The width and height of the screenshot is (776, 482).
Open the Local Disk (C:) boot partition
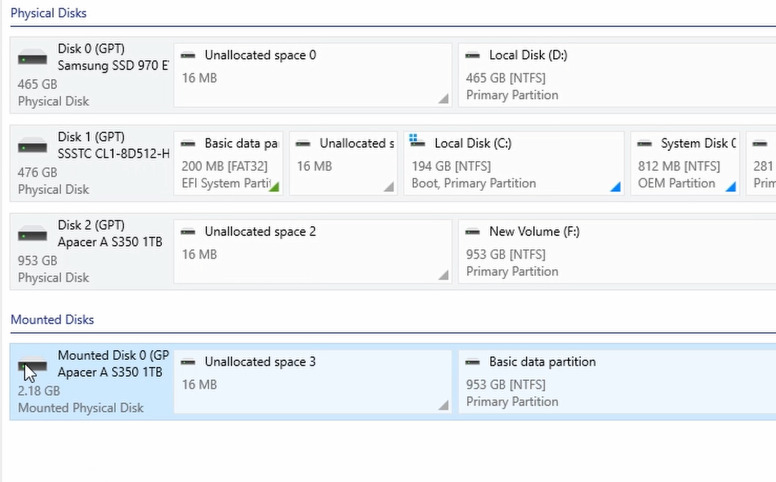[514, 163]
